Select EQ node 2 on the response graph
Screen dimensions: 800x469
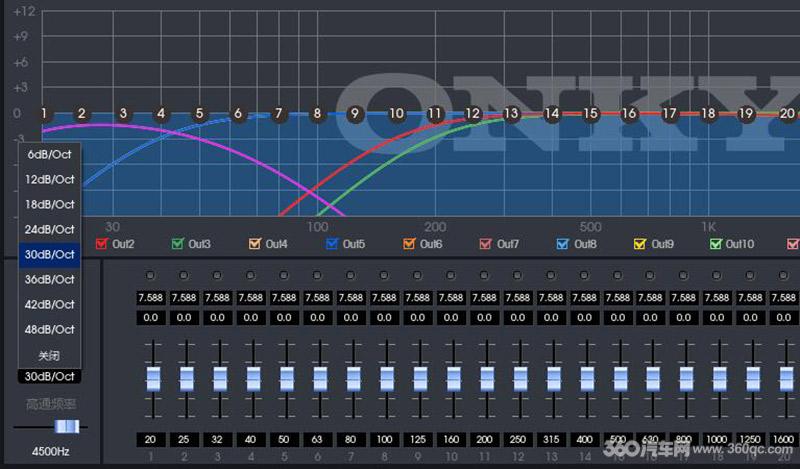click(x=82, y=113)
